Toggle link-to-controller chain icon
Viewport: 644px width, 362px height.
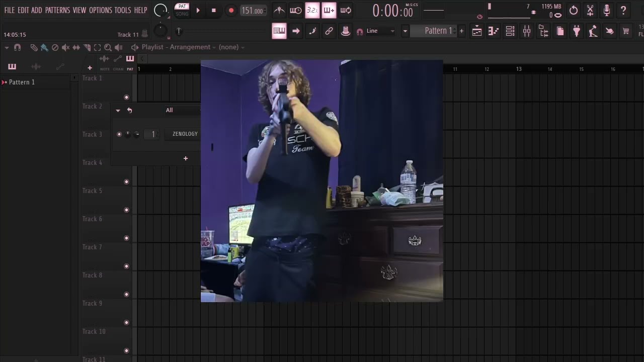tap(329, 31)
